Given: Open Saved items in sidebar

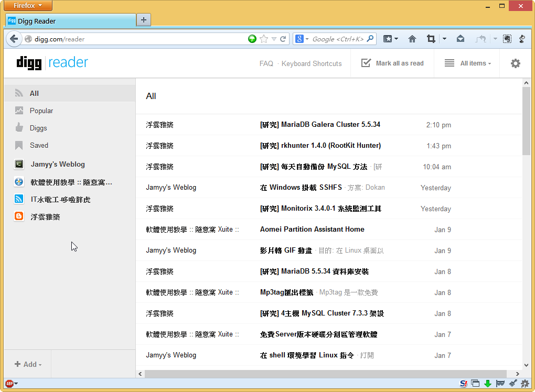Looking at the screenshot, I should click(70, 146).
